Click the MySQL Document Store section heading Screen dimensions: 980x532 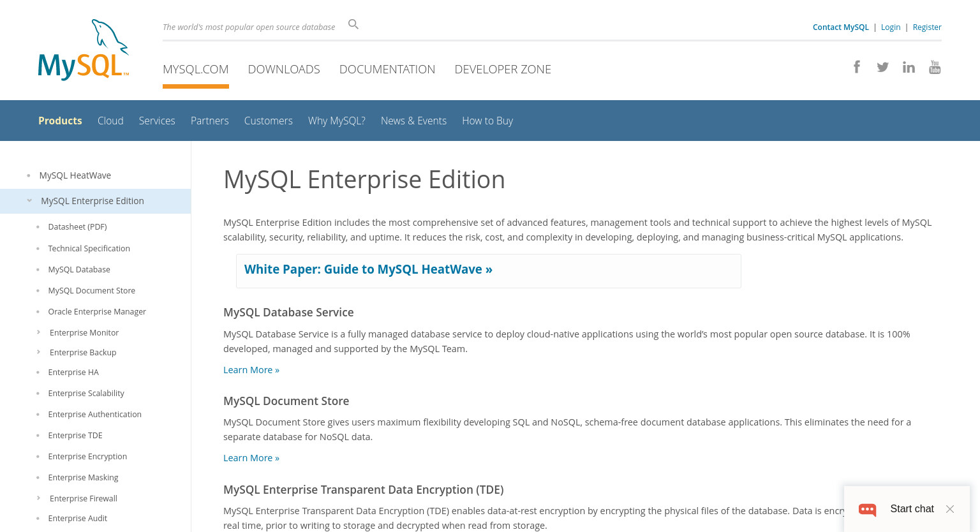[286, 401]
